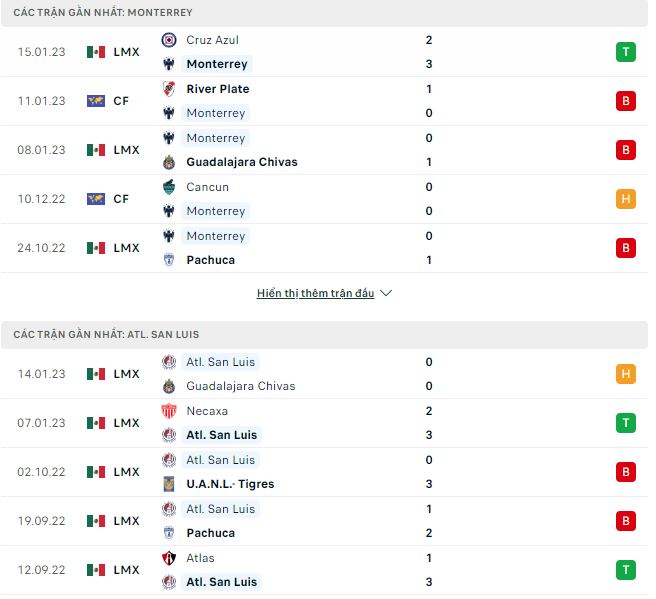Expand more matches via the chevron arrow
Image resolution: width=656 pixels, height=599 pixels.
[387, 293]
